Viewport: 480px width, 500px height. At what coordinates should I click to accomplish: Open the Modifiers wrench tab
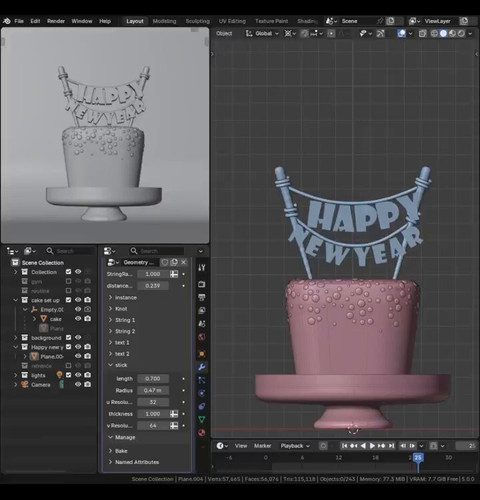pos(202,367)
